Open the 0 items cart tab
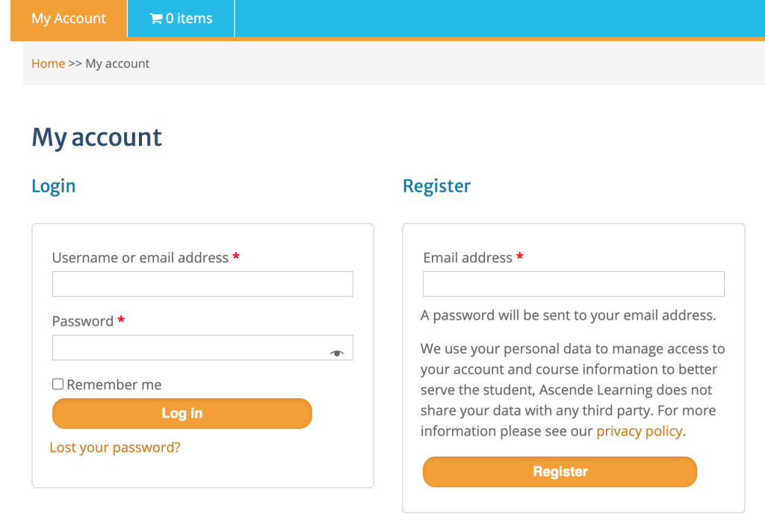This screenshot has width=765, height=532. (x=182, y=19)
